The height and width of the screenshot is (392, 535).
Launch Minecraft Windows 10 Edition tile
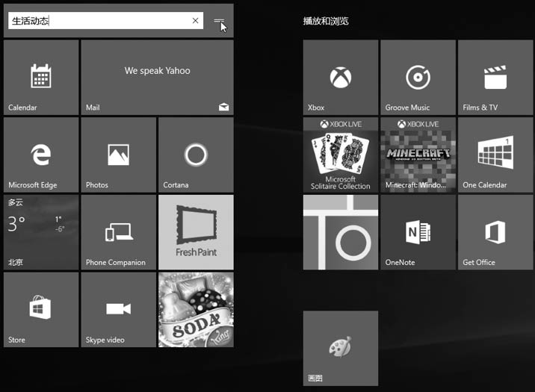[418, 155]
